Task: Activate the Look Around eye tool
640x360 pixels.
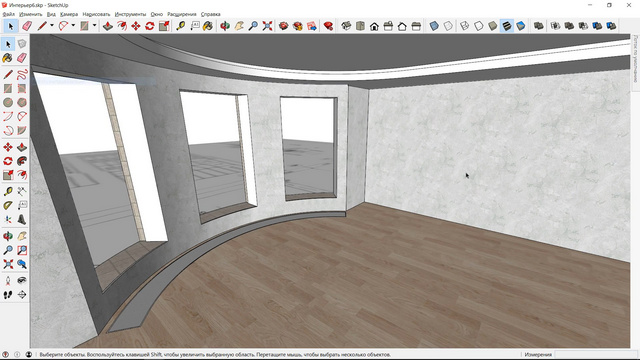Action: 22,280
